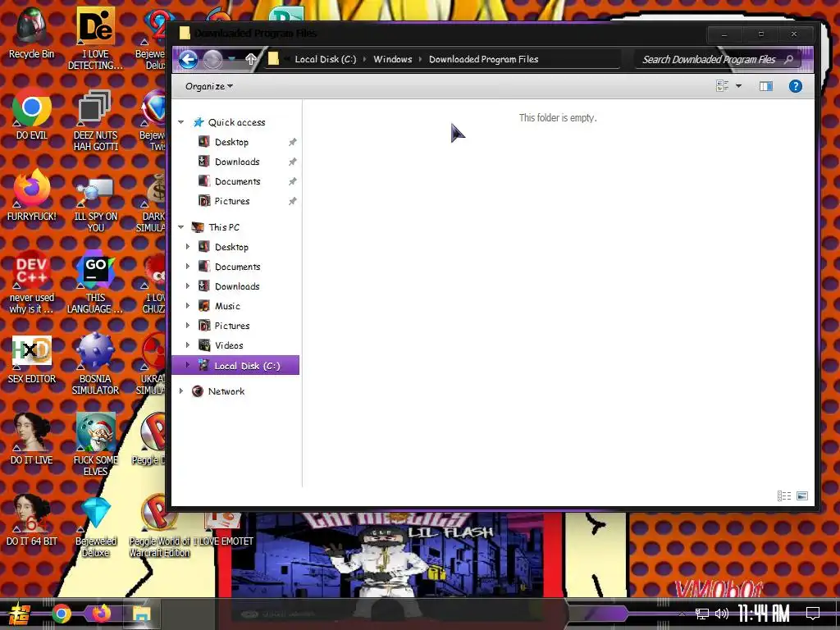Select Music folder in This PC

(x=227, y=306)
